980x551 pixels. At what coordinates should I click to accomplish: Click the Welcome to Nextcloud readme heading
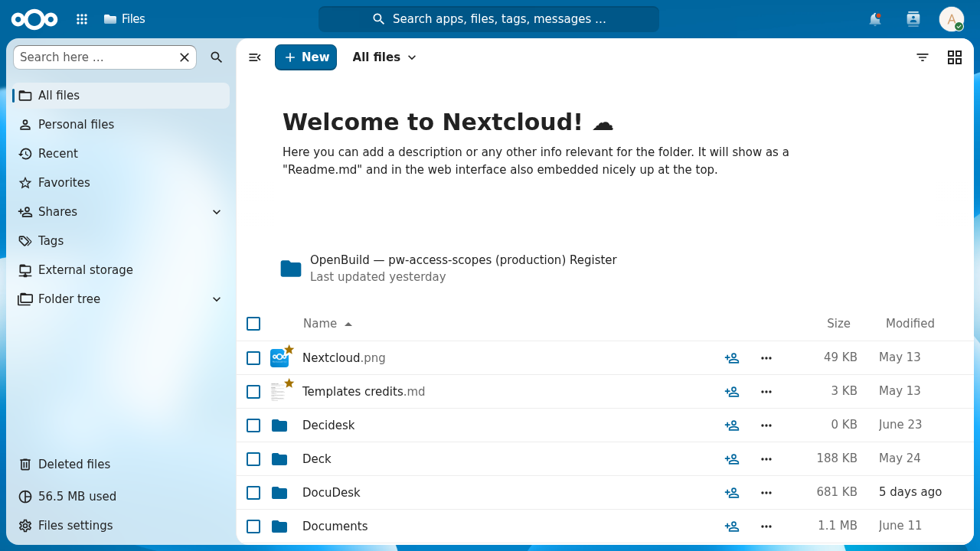coord(448,122)
